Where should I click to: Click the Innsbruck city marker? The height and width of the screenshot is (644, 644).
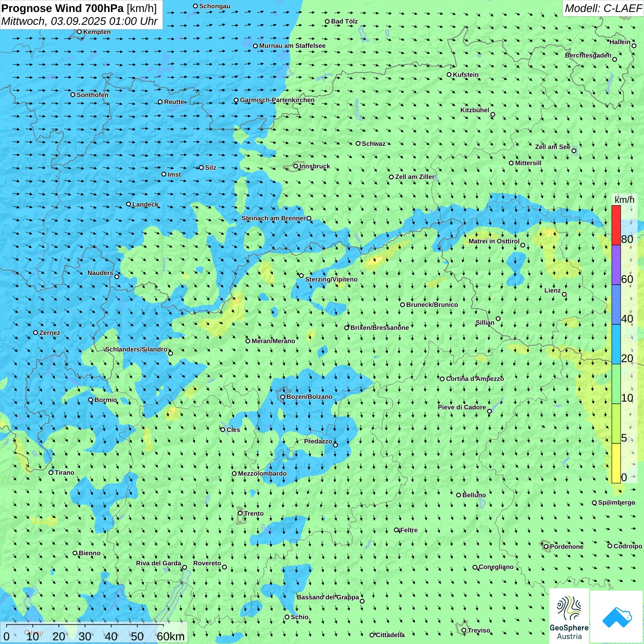(296, 166)
